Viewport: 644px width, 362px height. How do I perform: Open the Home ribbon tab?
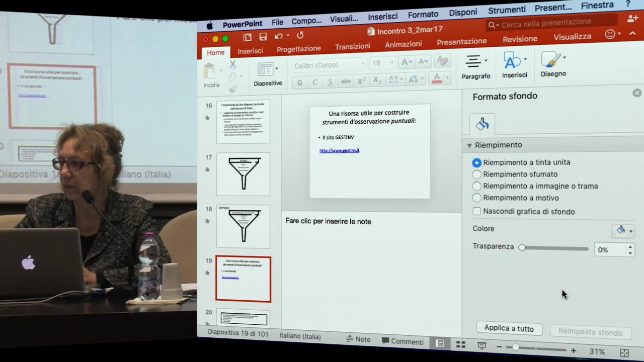point(215,52)
